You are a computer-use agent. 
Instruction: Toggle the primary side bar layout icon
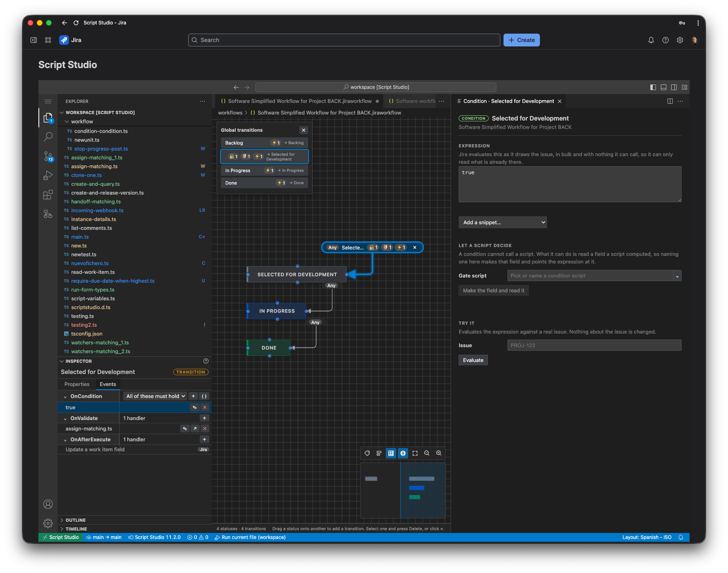(x=653, y=87)
